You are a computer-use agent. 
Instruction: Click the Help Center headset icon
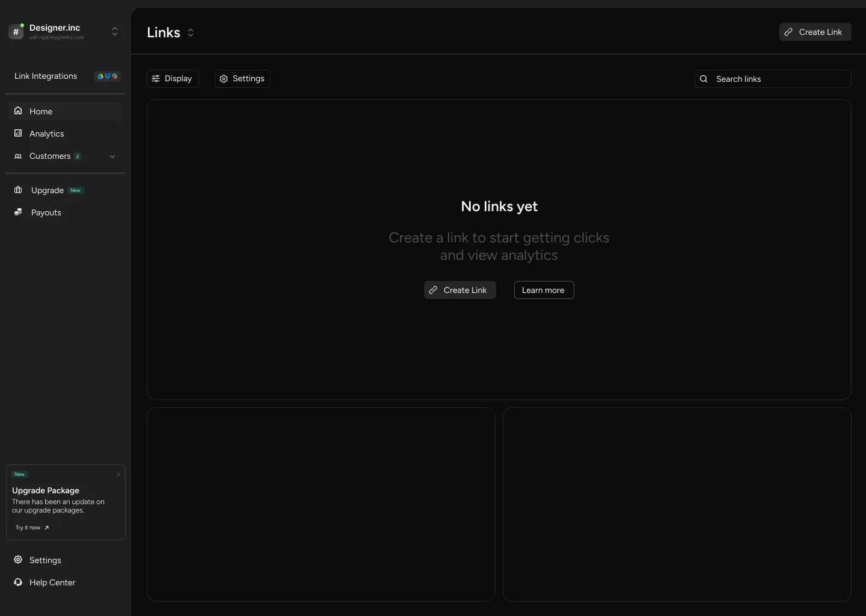tap(18, 582)
